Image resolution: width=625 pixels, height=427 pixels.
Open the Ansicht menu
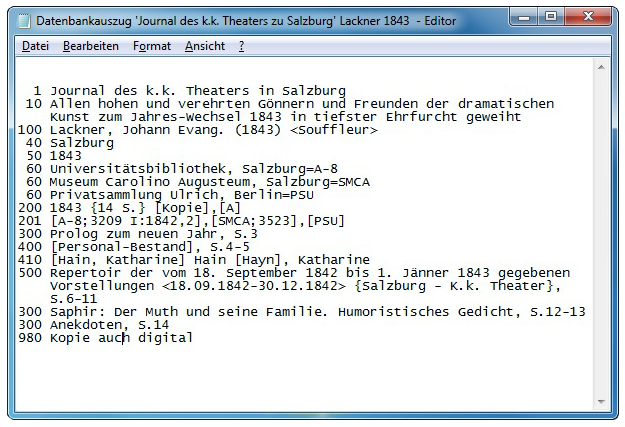205,46
